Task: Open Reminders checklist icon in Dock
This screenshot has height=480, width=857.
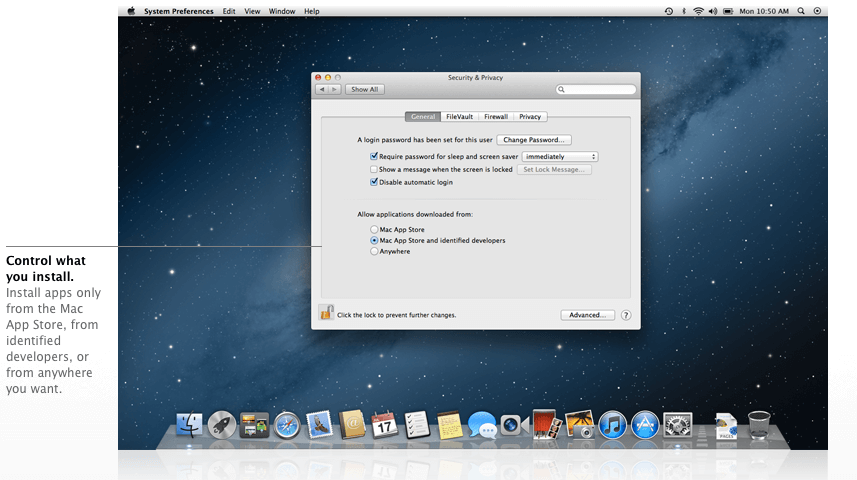Action: [x=417, y=425]
